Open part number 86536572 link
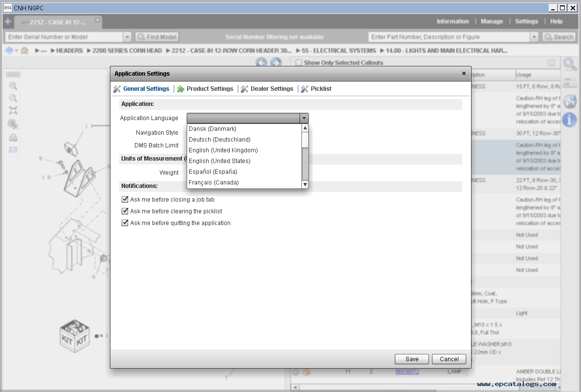Image resolution: width=581 pixels, height=392 pixels. (x=407, y=371)
